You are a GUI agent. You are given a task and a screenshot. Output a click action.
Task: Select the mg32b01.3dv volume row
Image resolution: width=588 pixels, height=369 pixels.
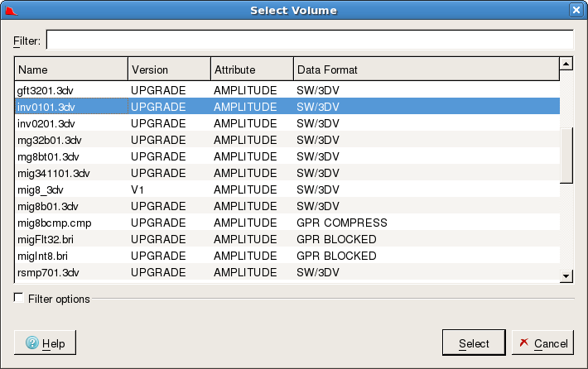[x=287, y=140]
